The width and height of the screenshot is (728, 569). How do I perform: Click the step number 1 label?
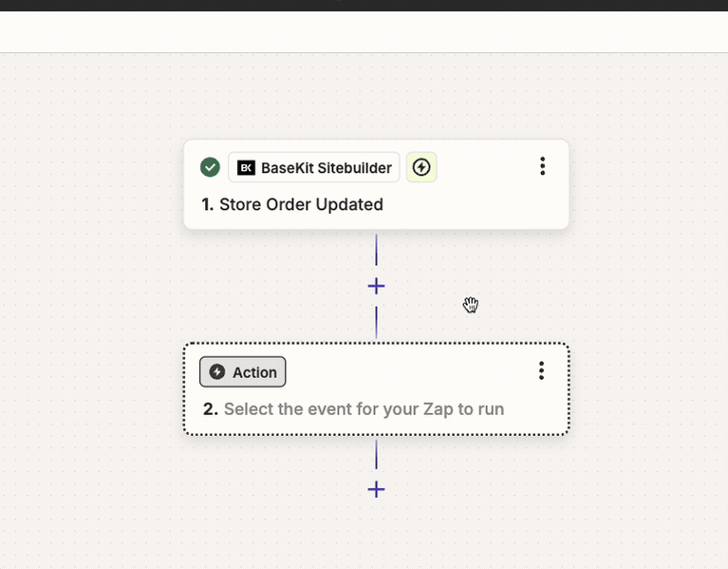coord(208,204)
